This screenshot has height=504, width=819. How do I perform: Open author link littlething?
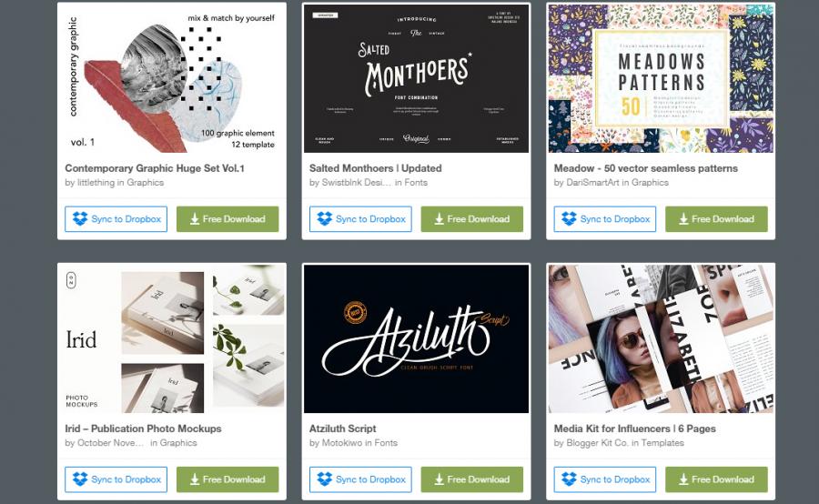tap(96, 182)
